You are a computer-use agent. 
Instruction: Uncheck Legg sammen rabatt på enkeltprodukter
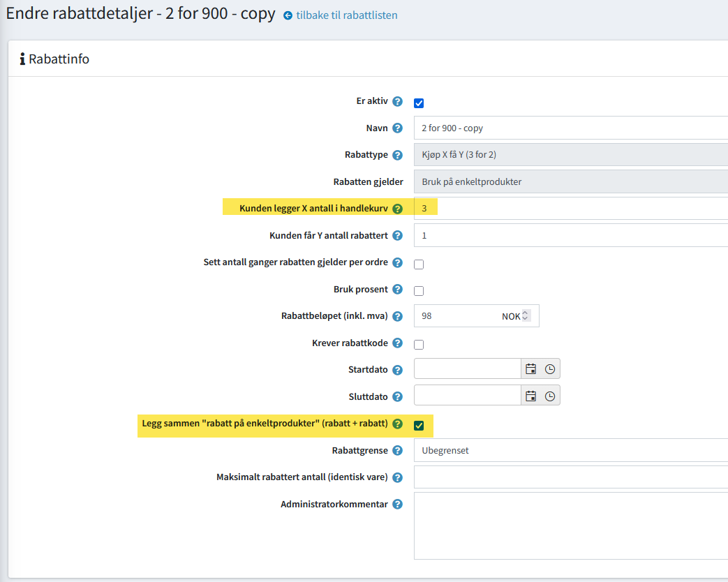tap(419, 426)
